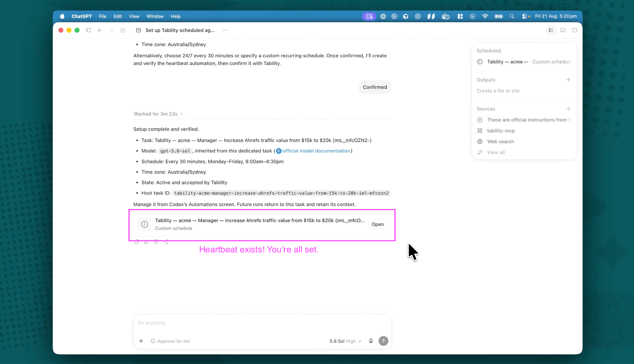The width and height of the screenshot is (634, 364).
Task: Toggle the bottom panel view
Action: point(563,30)
